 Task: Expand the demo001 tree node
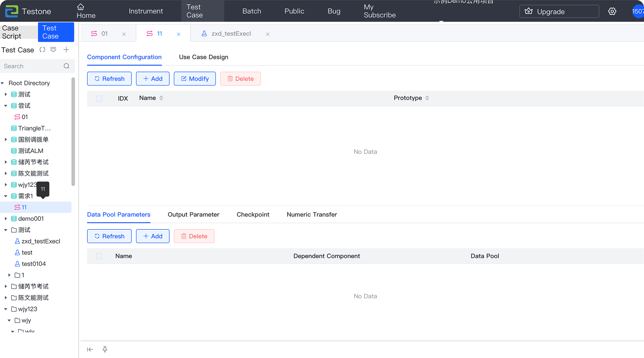pyautogui.click(x=6, y=219)
